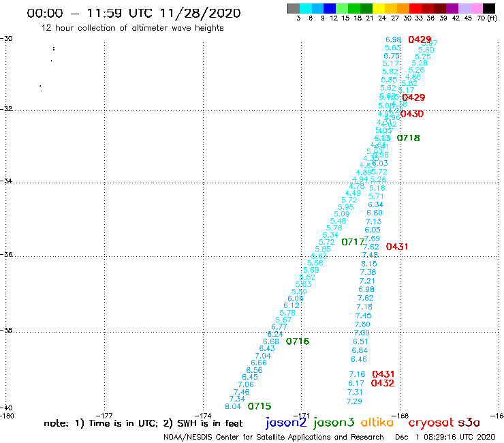
Task: Click the wave height value '7.34'
Action: (237, 399)
